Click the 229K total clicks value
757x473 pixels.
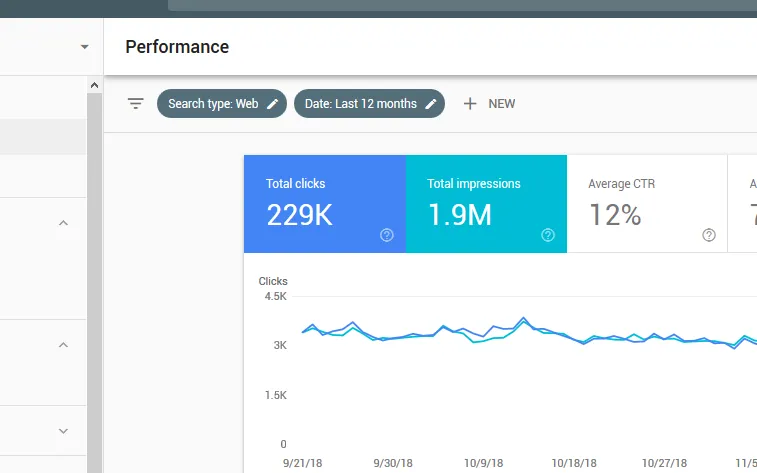[x=299, y=215]
